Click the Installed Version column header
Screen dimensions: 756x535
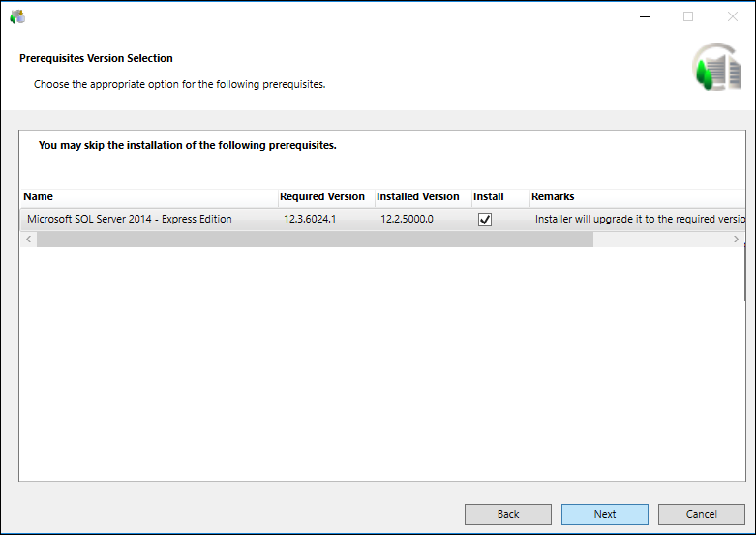(421, 196)
